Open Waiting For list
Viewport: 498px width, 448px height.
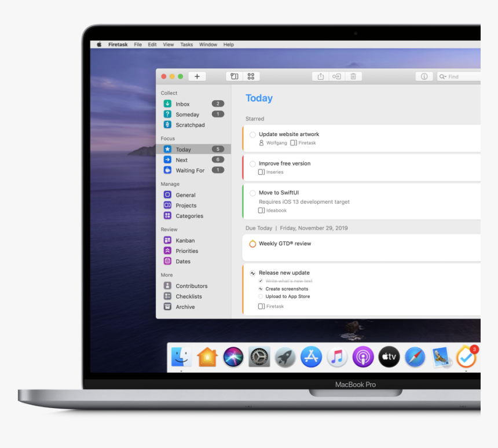194,170
